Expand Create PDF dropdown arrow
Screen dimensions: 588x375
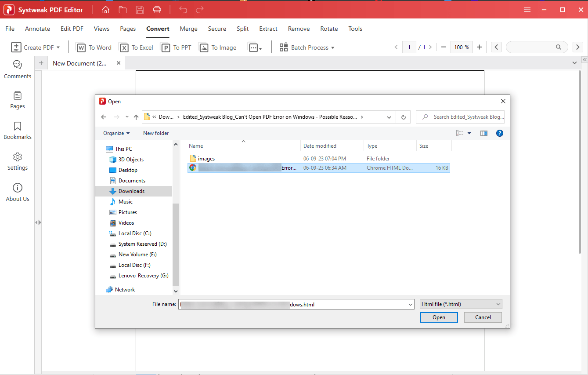58,47
